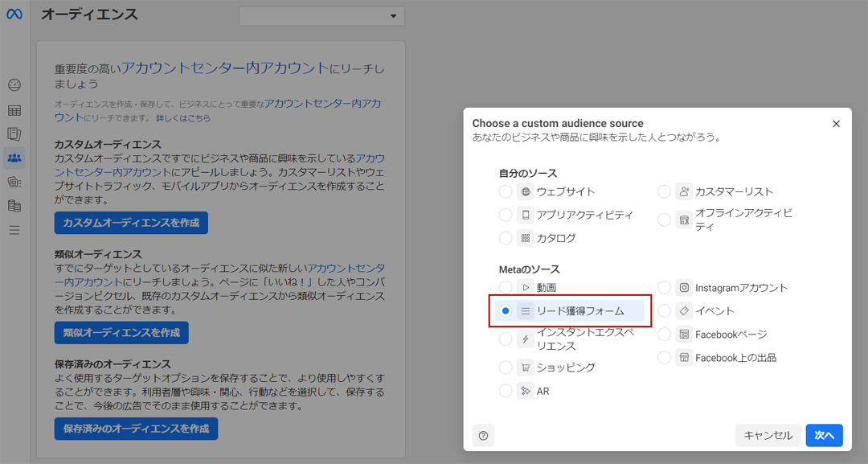
Task: Open the table grid icon in sidebar
Action: pos(14,110)
